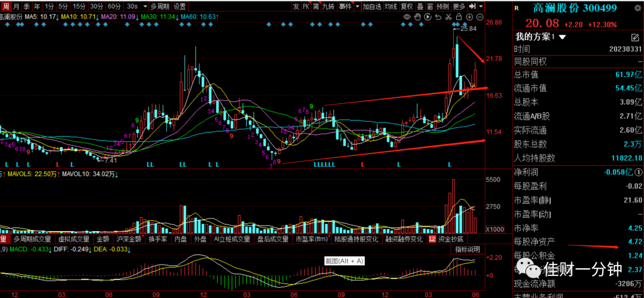Image resolution: width=644 pixels, height=298 pixels.
Task: Toggle the chart lock icon
Action: pyautogui.click(x=459, y=17)
